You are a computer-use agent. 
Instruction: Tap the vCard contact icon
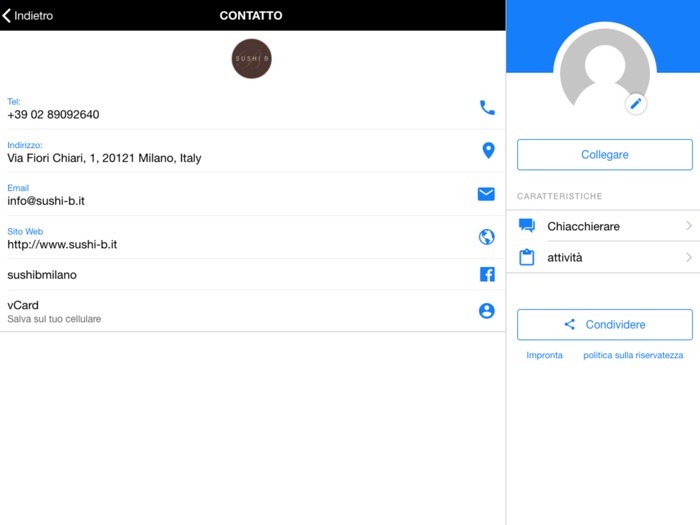pos(487,311)
